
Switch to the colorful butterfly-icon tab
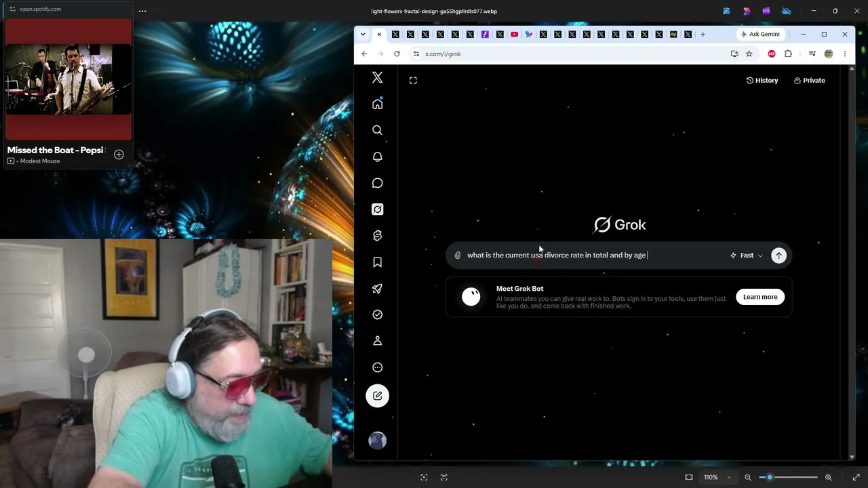click(x=529, y=34)
